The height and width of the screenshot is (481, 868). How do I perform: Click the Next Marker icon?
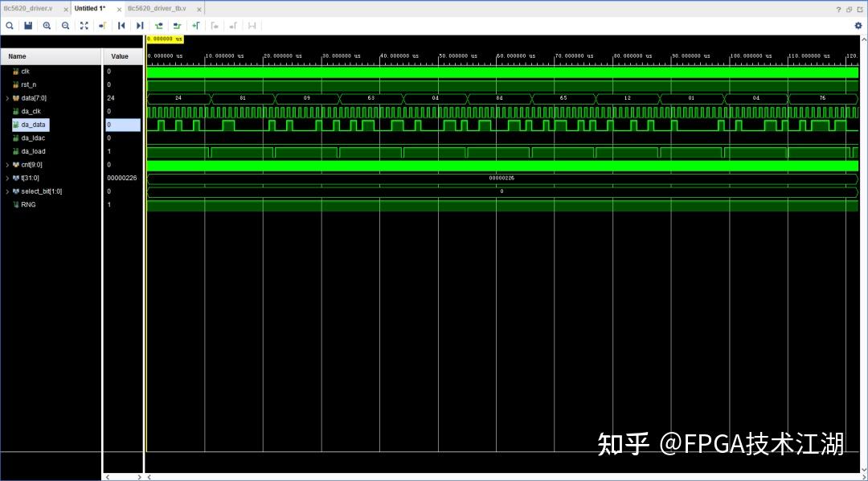pos(233,26)
